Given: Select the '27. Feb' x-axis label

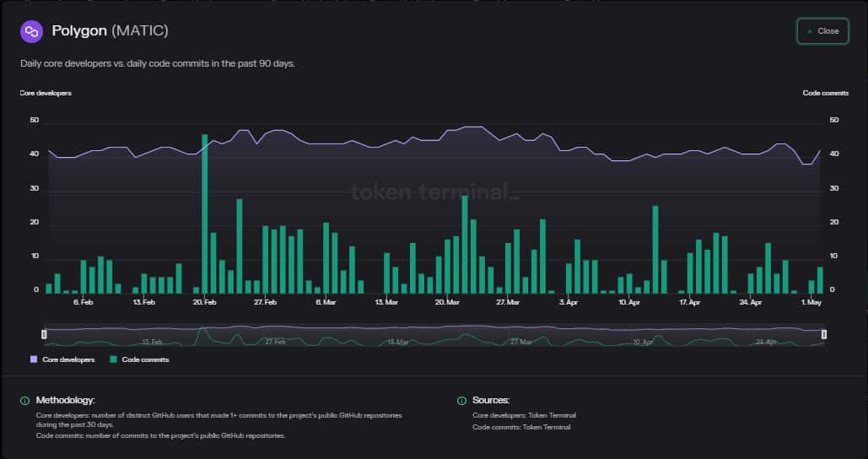Looking at the screenshot, I should tap(265, 302).
